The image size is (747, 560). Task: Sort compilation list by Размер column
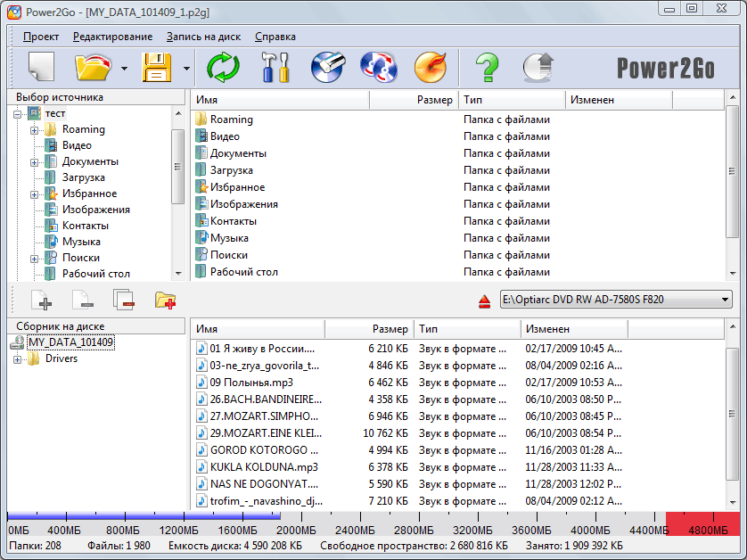(369, 329)
